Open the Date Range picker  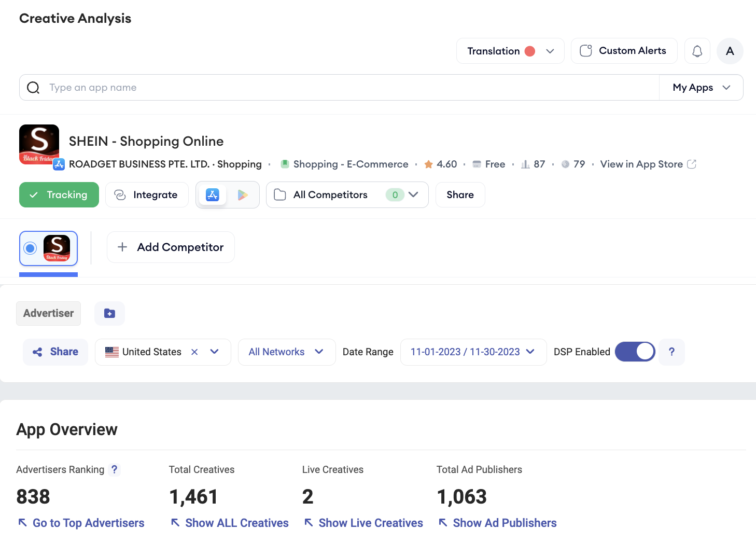pos(473,352)
